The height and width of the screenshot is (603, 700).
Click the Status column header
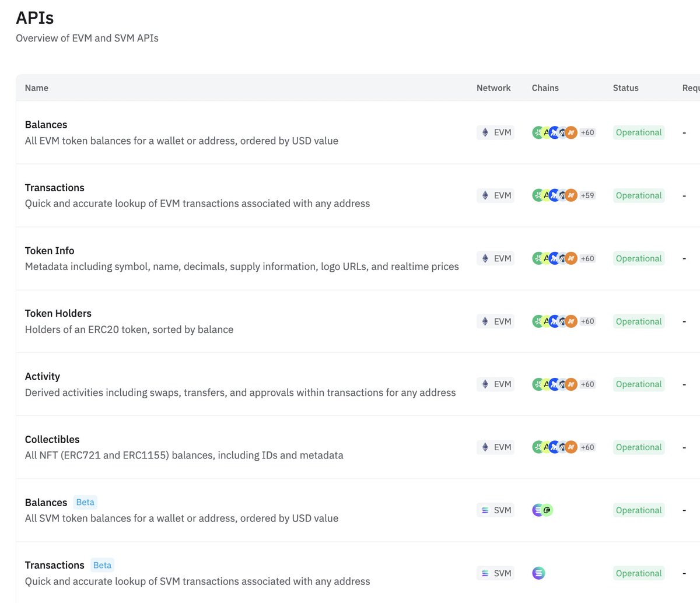point(626,88)
